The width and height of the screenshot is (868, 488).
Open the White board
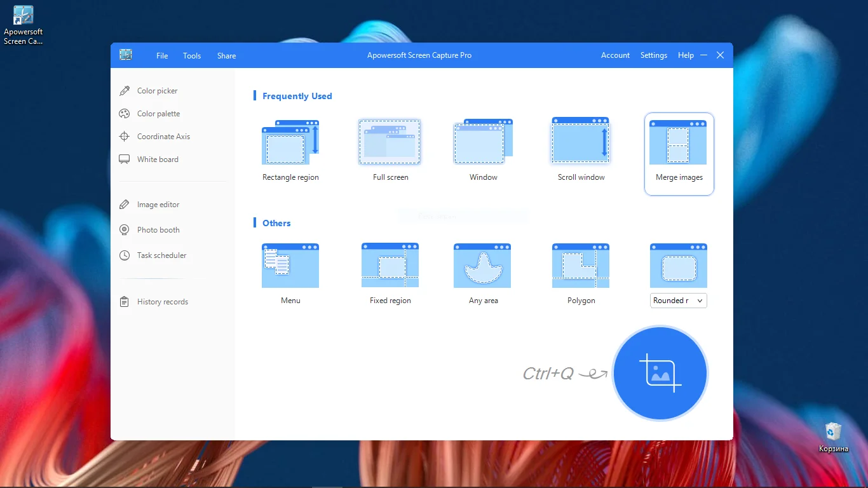149,159
